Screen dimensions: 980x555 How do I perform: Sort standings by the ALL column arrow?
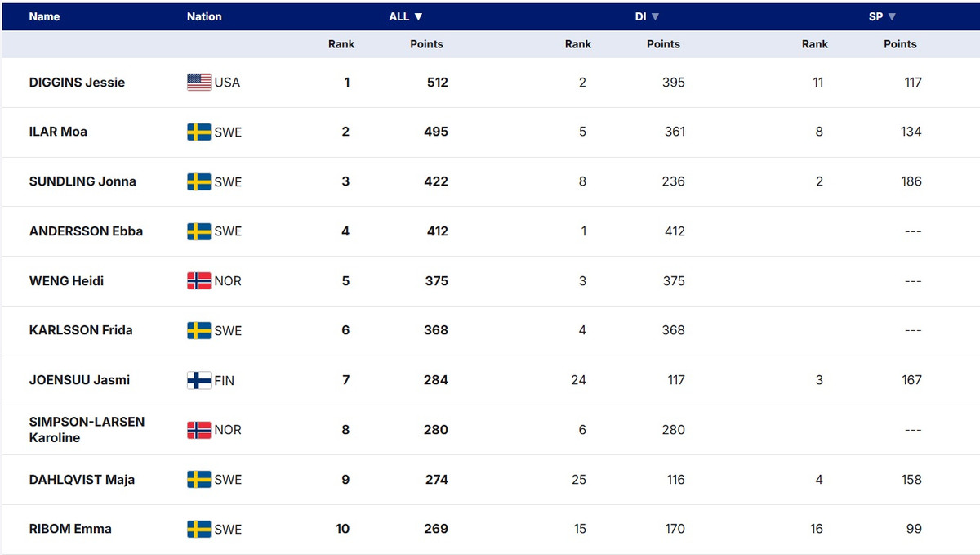[418, 16]
